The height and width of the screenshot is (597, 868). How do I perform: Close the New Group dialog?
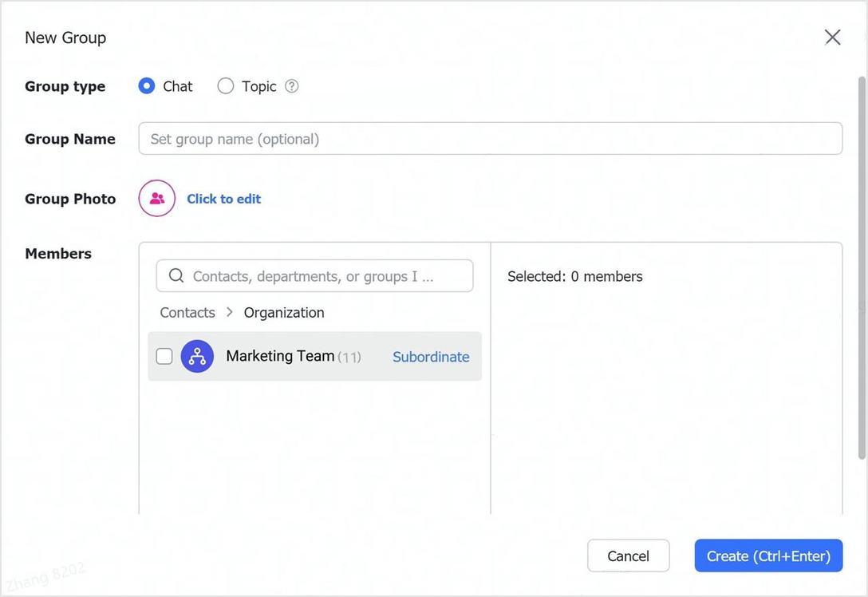tap(832, 38)
